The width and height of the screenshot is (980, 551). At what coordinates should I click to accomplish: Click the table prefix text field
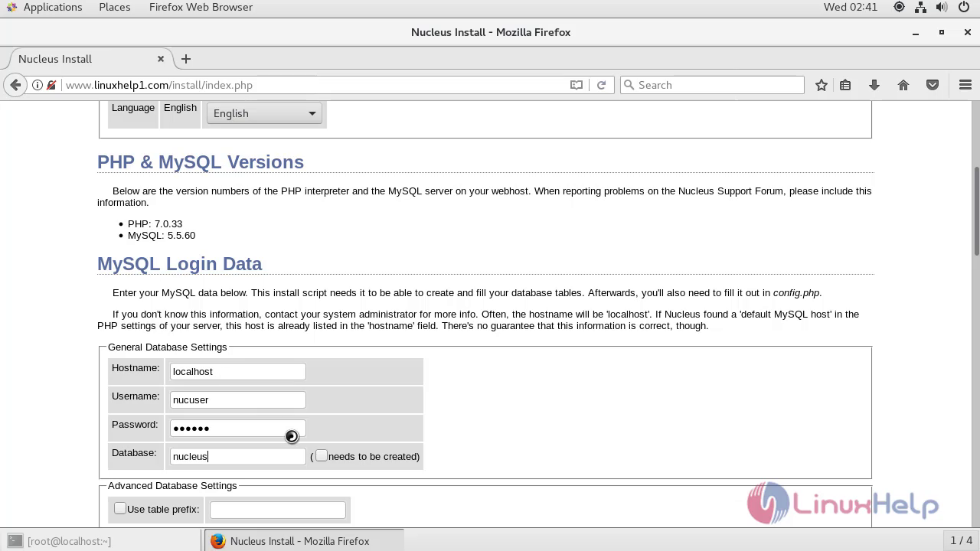pyautogui.click(x=277, y=510)
